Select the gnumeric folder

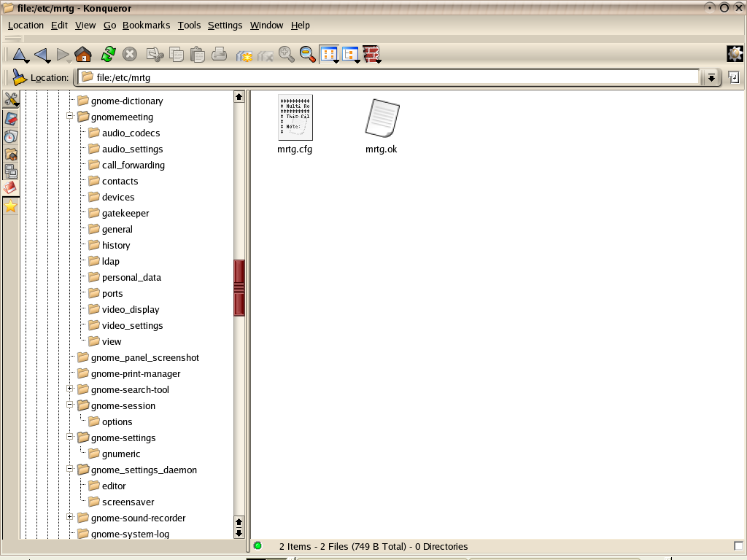click(115, 454)
